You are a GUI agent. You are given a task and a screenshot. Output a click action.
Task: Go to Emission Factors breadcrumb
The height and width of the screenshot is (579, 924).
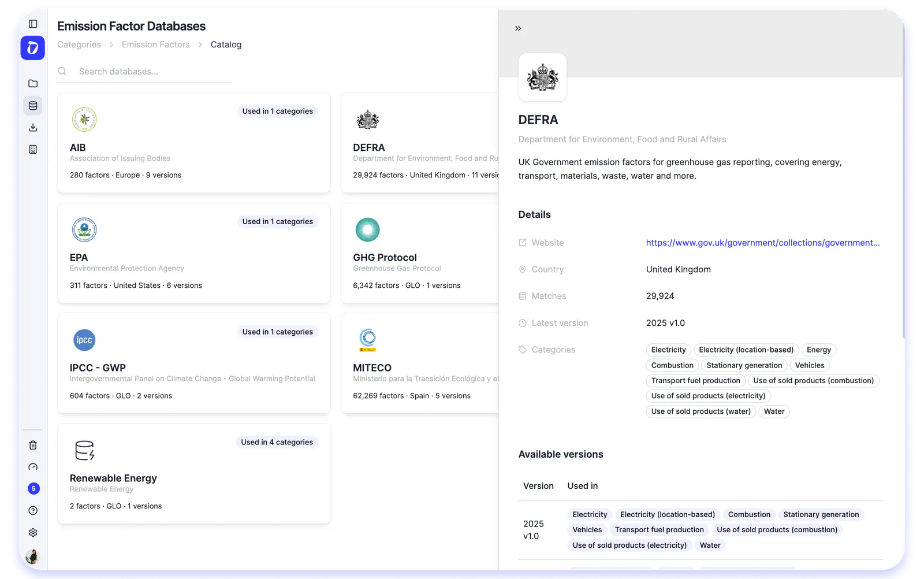click(x=155, y=44)
